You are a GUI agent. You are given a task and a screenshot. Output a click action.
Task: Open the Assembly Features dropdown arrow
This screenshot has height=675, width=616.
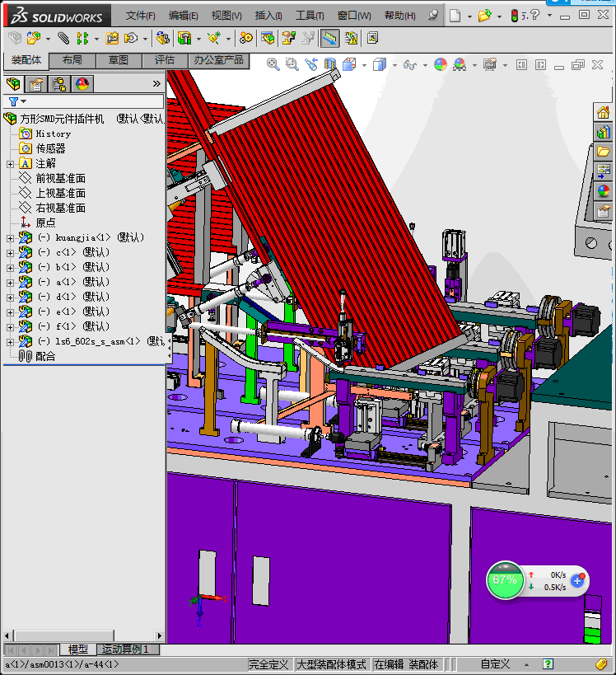click(198, 39)
